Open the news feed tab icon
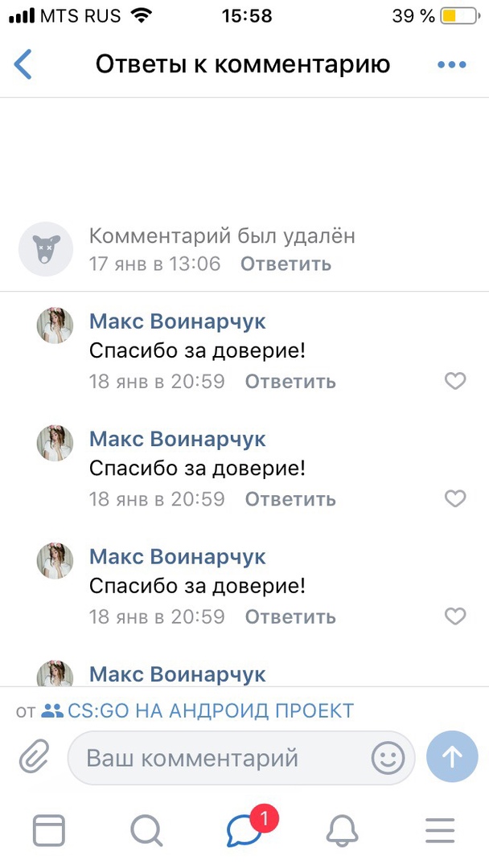This screenshot has width=489, height=868. 48,829
